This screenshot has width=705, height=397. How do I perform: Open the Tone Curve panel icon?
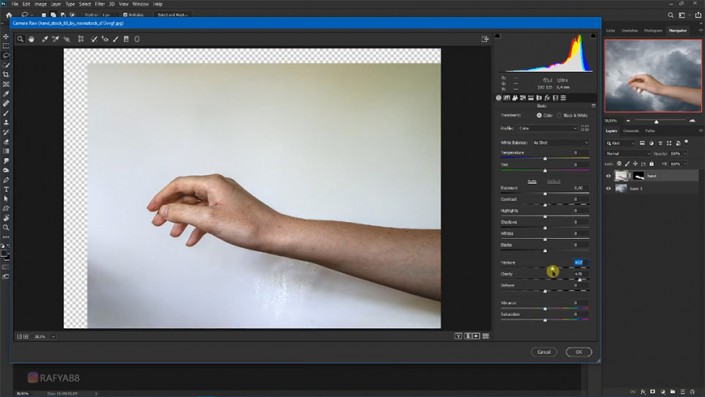(507, 98)
